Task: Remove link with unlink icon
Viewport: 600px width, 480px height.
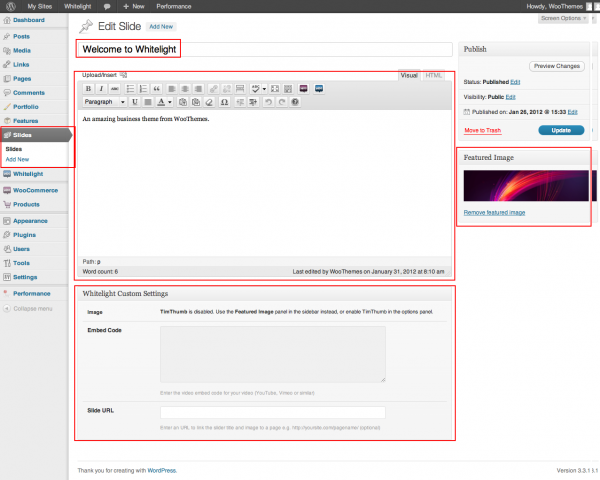Action: pyautogui.click(x=227, y=89)
